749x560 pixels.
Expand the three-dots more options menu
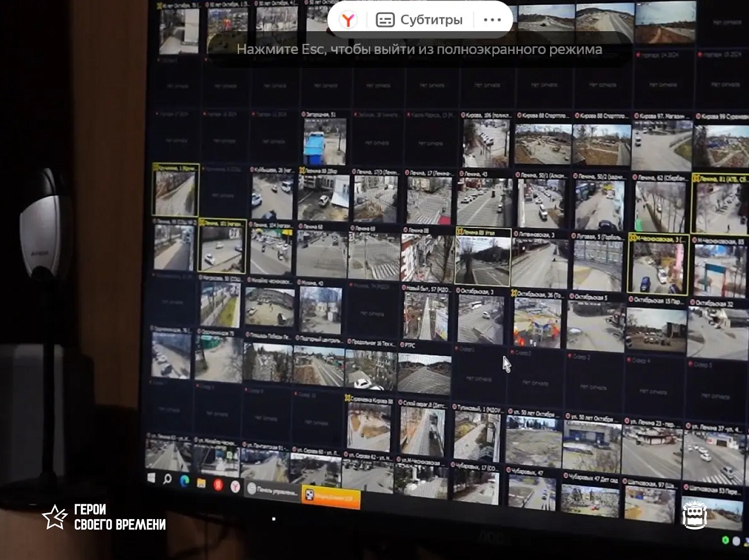tap(492, 20)
